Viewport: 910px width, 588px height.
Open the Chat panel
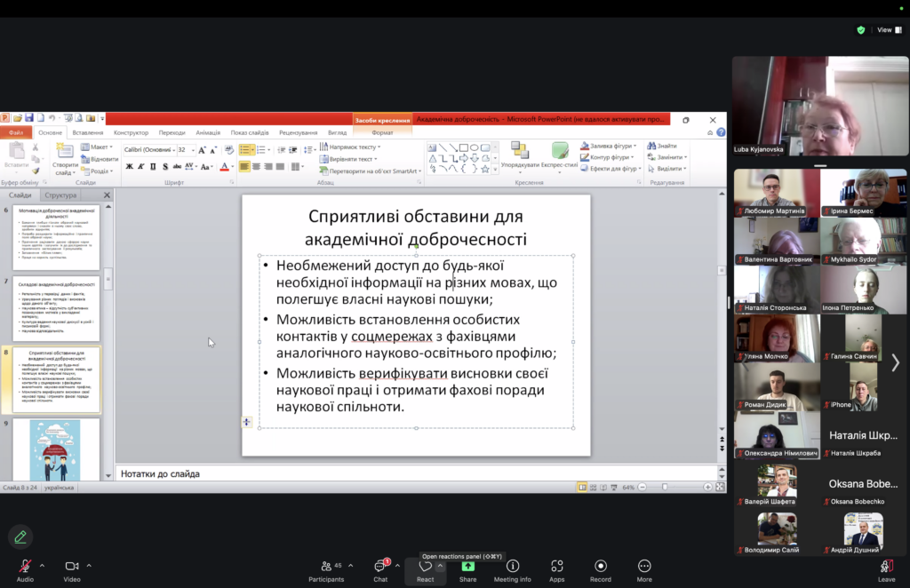[x=380, y=567]
